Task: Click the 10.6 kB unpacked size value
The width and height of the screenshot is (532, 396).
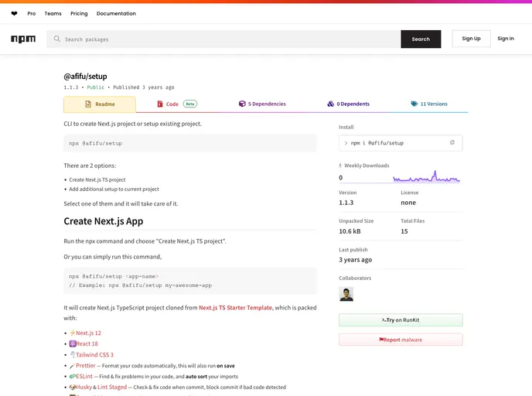Action: [350, 231]
